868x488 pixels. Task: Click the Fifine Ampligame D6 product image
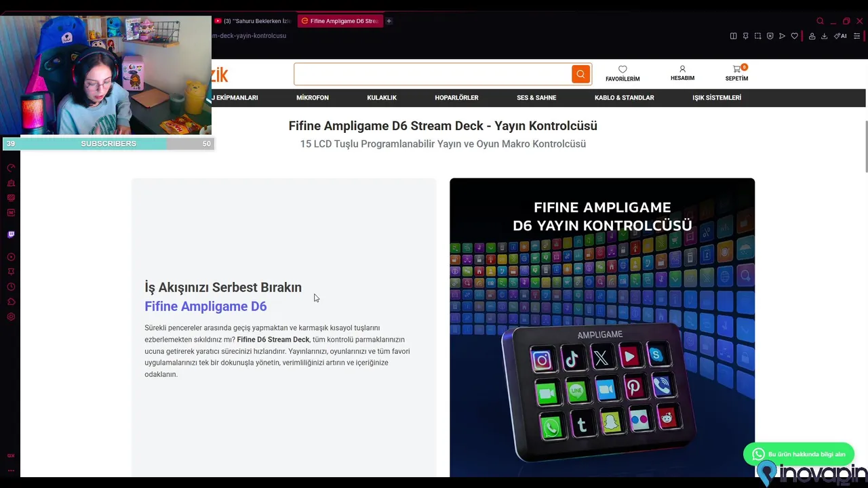[602, 327]
